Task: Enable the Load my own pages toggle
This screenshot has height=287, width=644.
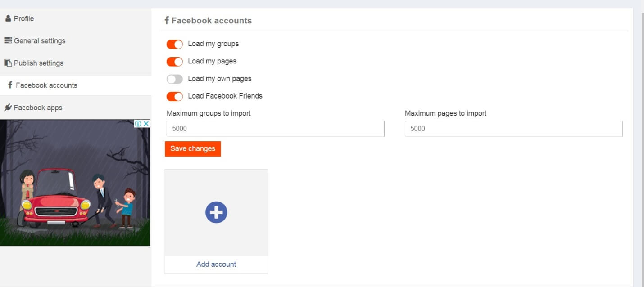Action: (x=175, y=79)
